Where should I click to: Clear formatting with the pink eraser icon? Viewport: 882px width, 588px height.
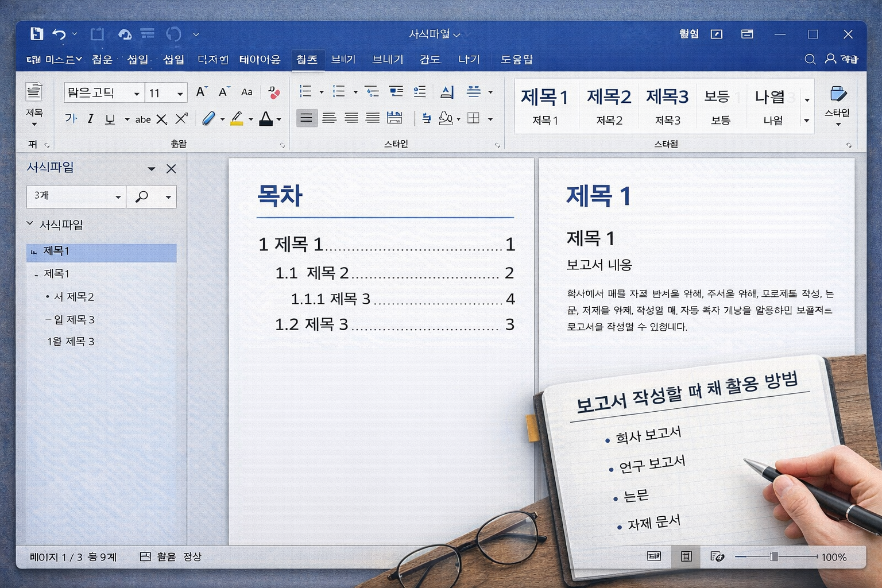click(x=274, y=92)
